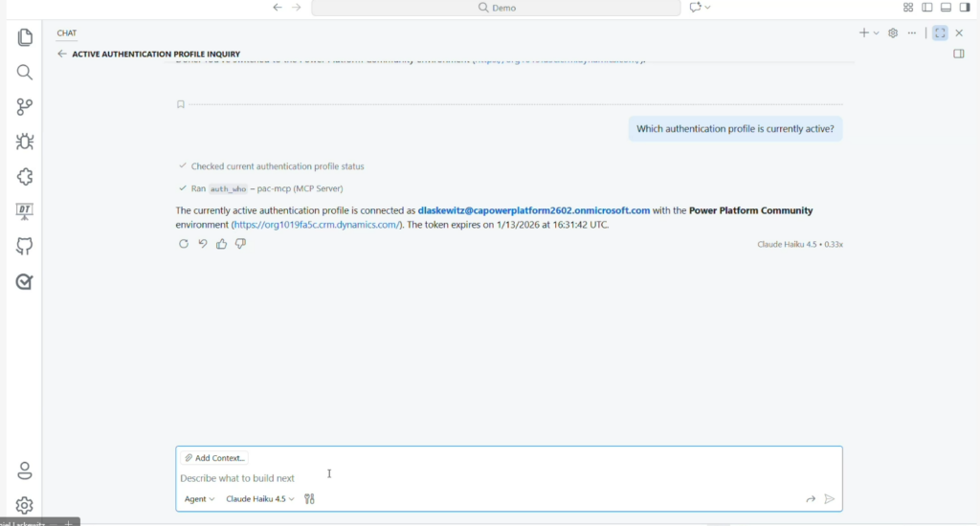This screenshot has height=526, width=980.
Task: Open the Claude Haiku 4.5 model picker
Action: tap(260, 498)
